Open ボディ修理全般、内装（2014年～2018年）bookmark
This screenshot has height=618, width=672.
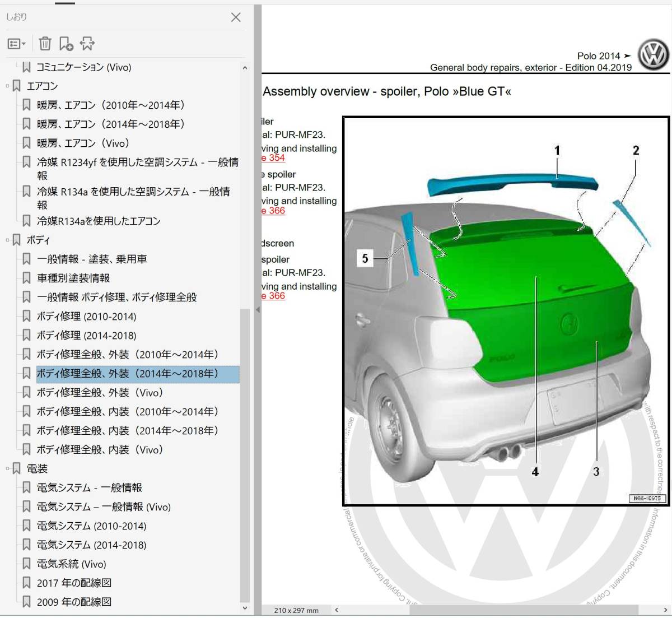pyautogui.click(x=128, y=431)
